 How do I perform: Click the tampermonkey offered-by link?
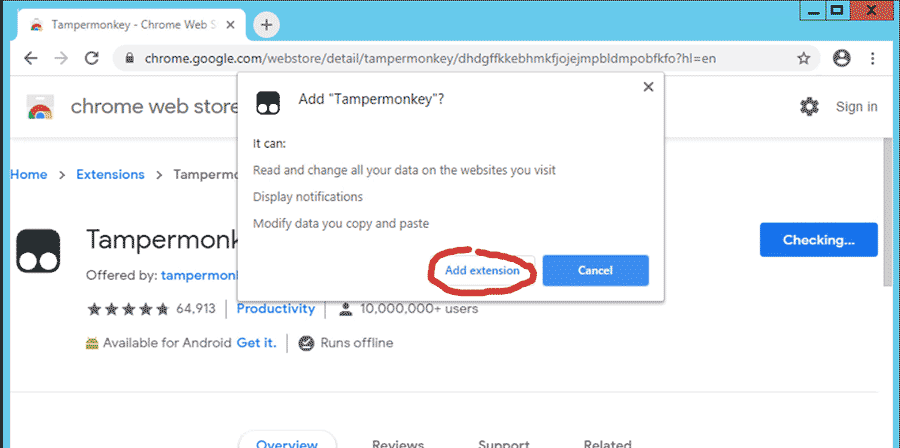(199, 275)
